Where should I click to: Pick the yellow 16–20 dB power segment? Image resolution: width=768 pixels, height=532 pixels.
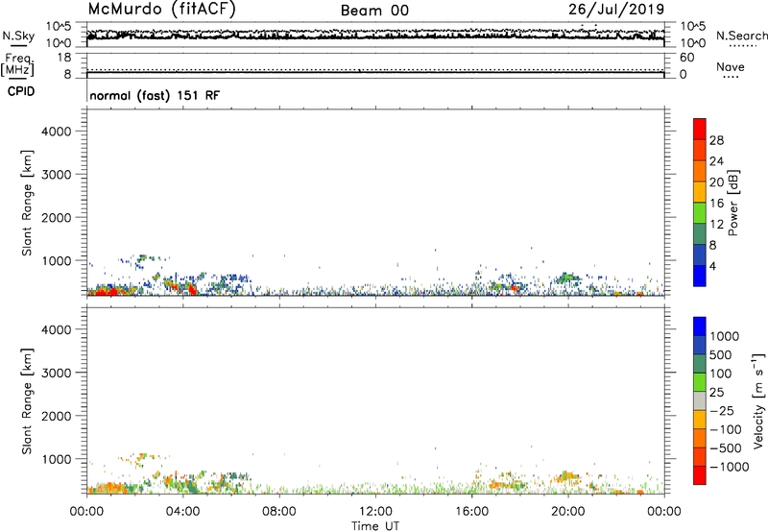point(700,191)
